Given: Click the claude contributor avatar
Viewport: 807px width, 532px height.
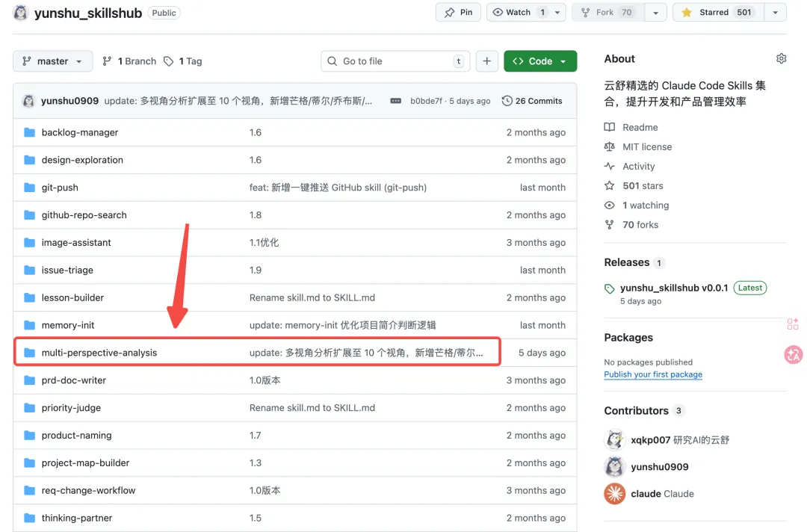Looking at the screenshot, I should pyautogui.click(x=614, y=494).
